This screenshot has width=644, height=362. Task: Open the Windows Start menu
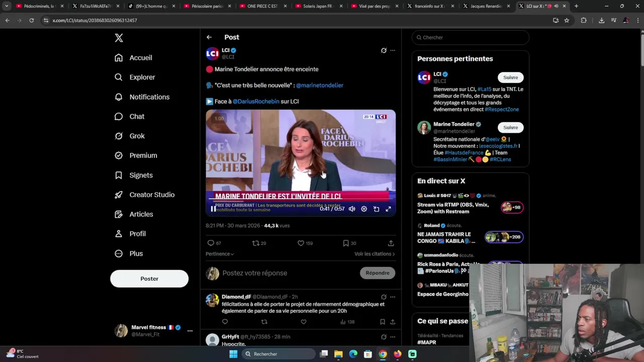(233, 354)
